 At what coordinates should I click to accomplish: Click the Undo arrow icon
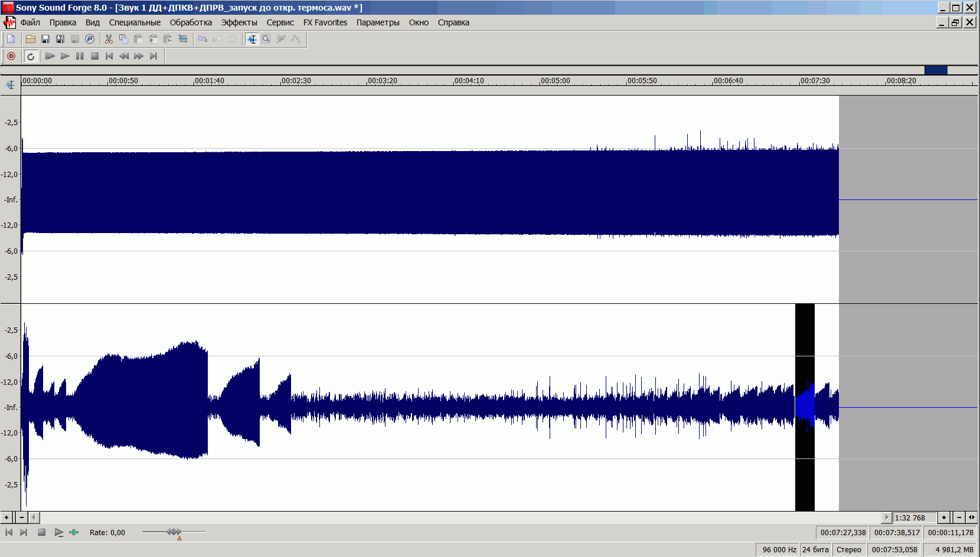(202, 39)
